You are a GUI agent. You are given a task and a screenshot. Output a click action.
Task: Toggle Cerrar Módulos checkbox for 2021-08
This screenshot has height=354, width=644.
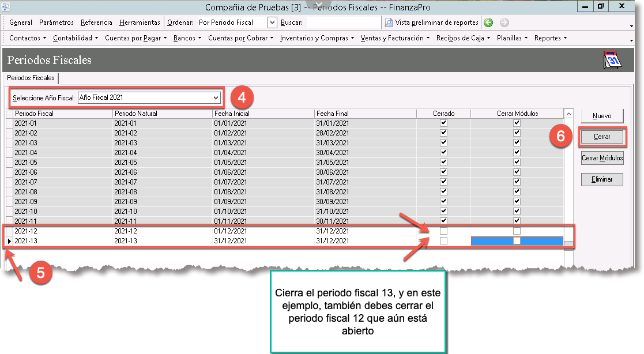tap(517, 191)
